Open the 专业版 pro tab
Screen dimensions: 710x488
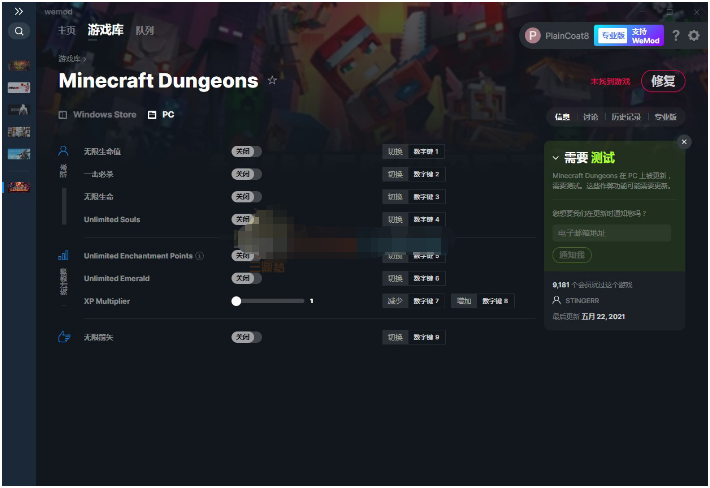(x=666, y=117)
